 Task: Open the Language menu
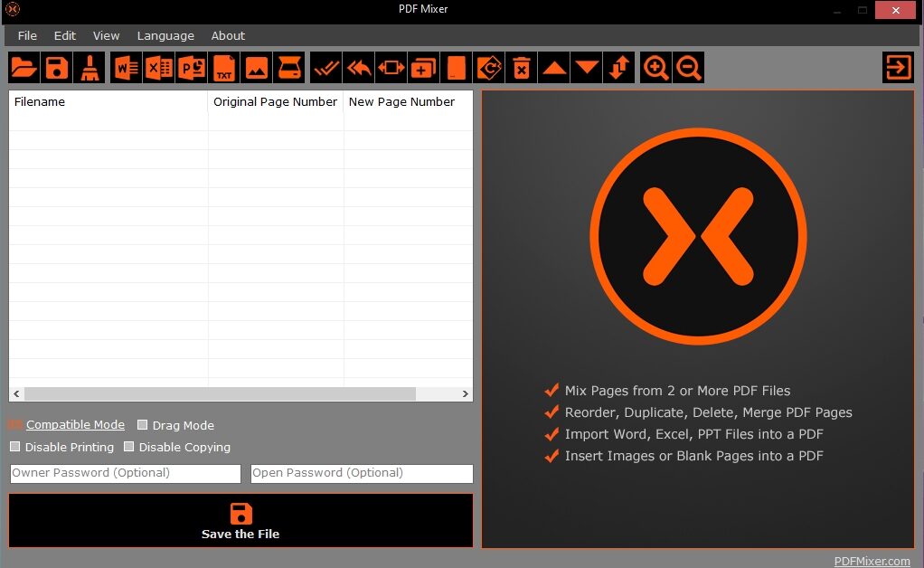165,35
